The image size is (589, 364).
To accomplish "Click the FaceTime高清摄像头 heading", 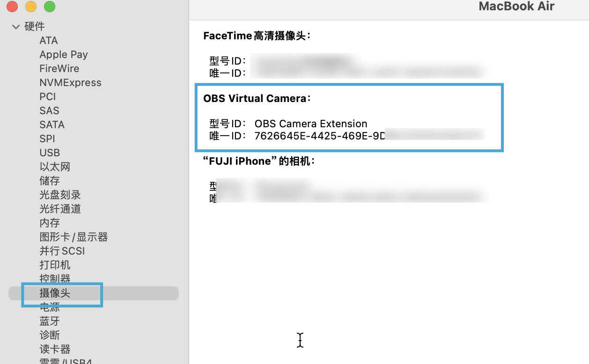I will (257, 36).
